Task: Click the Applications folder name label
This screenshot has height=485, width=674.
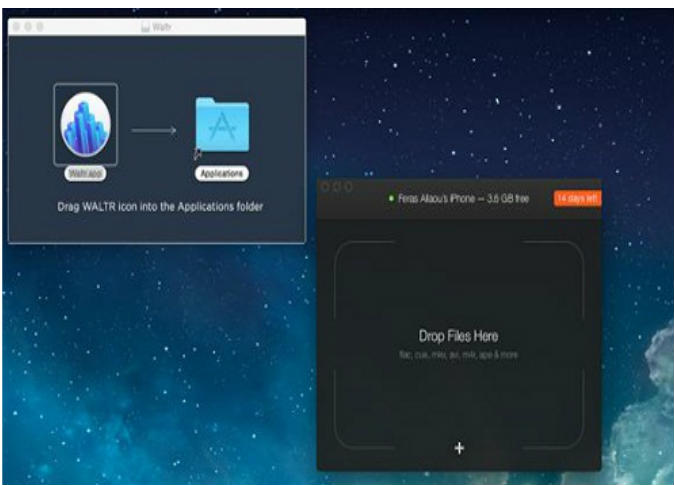Action: point(222,173)
